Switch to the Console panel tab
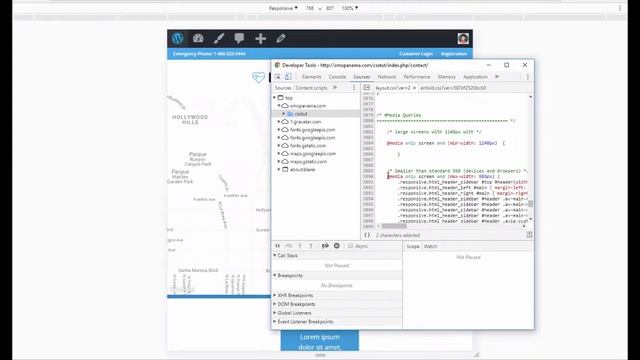 337,77
